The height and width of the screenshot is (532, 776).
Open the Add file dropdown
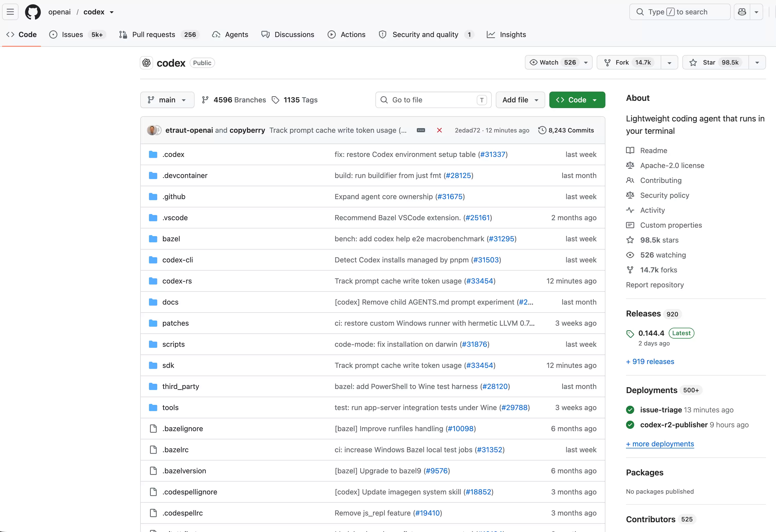coord(520,100)
